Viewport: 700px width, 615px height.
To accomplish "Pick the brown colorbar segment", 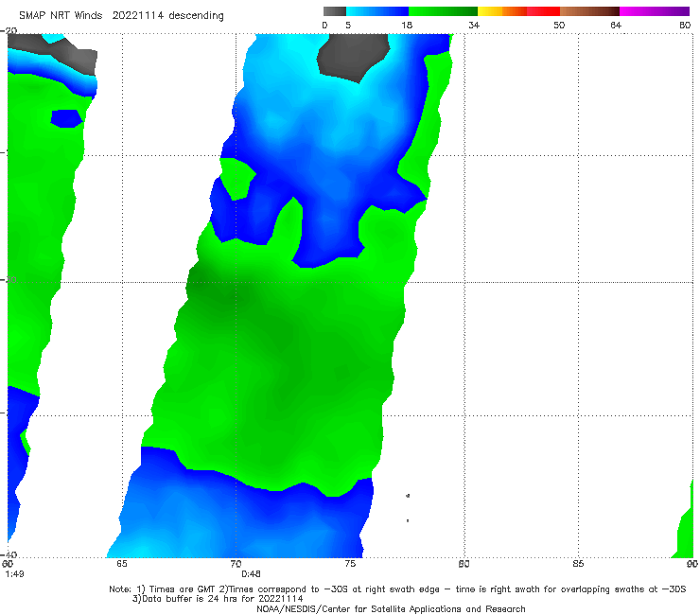I will click(x=589, y=11).
